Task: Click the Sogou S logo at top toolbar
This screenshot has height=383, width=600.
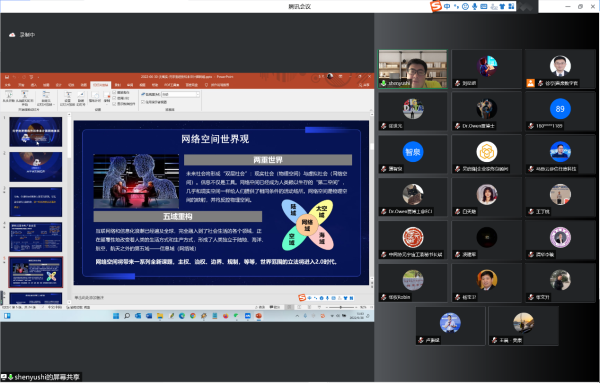Action: [x=436, y=6]
